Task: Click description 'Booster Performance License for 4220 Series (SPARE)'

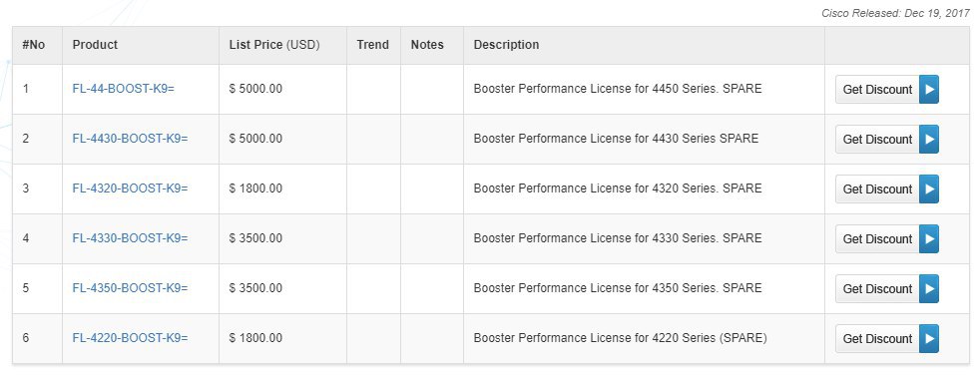Action: click(x=620, y=338)
